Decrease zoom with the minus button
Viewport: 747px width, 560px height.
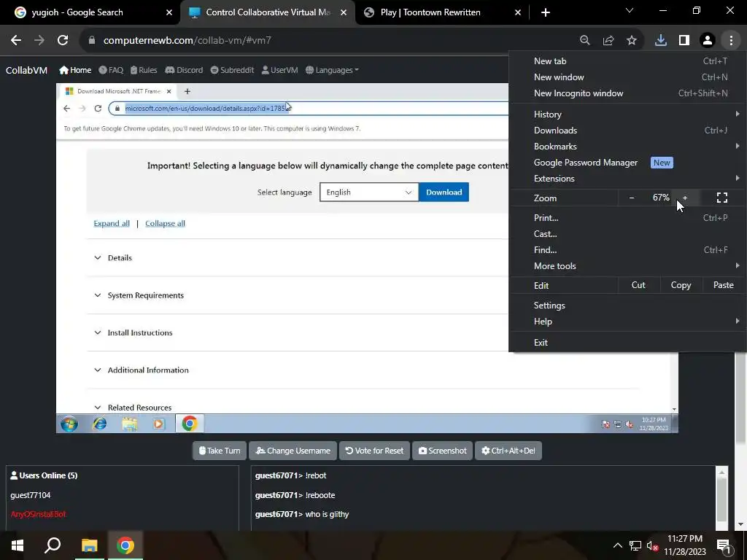coord(632,198)
